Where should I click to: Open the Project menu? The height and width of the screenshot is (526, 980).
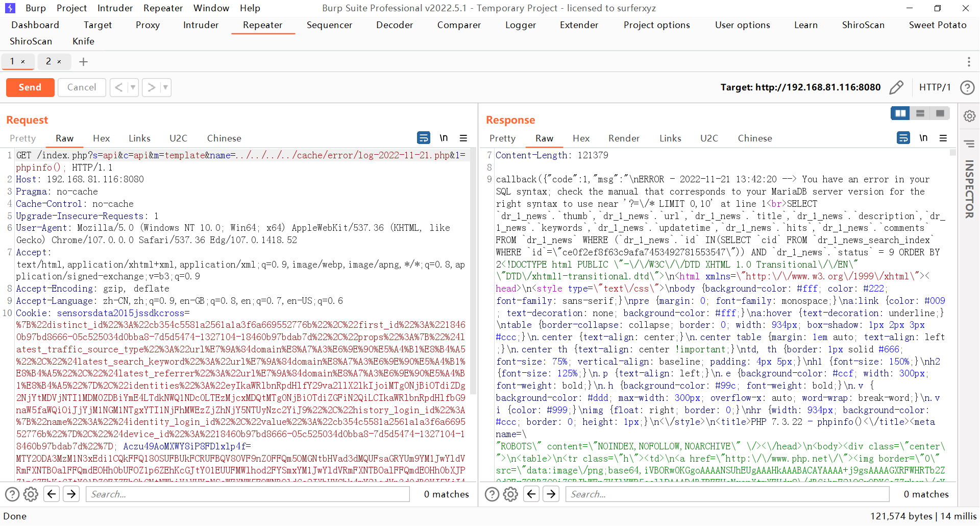point(71,8)
